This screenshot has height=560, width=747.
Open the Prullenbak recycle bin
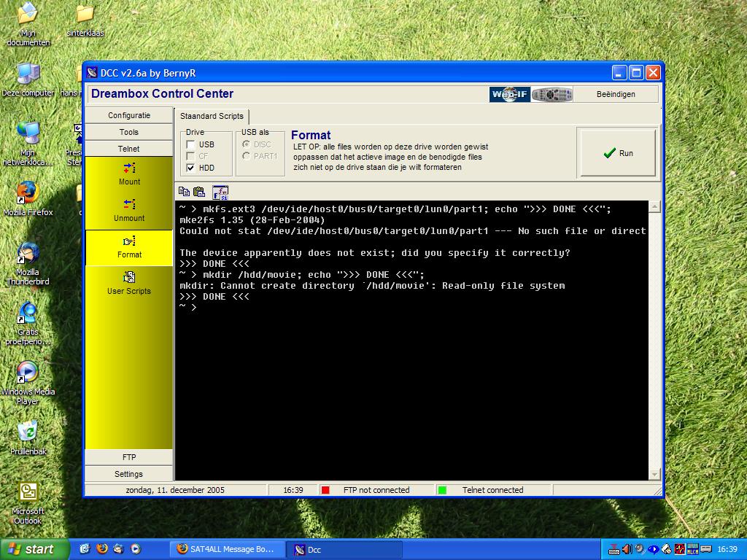28,437
